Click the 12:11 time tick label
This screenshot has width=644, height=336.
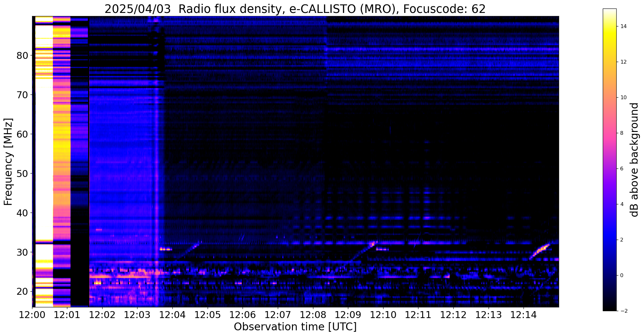pyautogui.click(x=418, y=315)
